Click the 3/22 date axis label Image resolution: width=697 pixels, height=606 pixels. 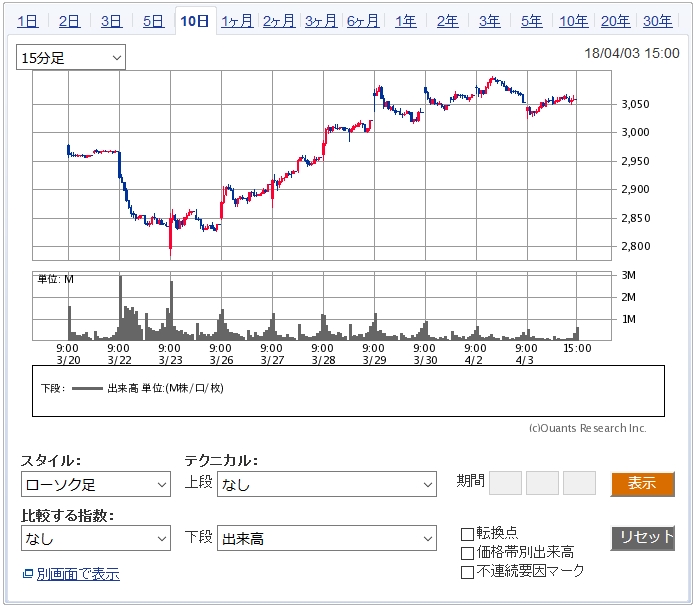pos(119,360)
